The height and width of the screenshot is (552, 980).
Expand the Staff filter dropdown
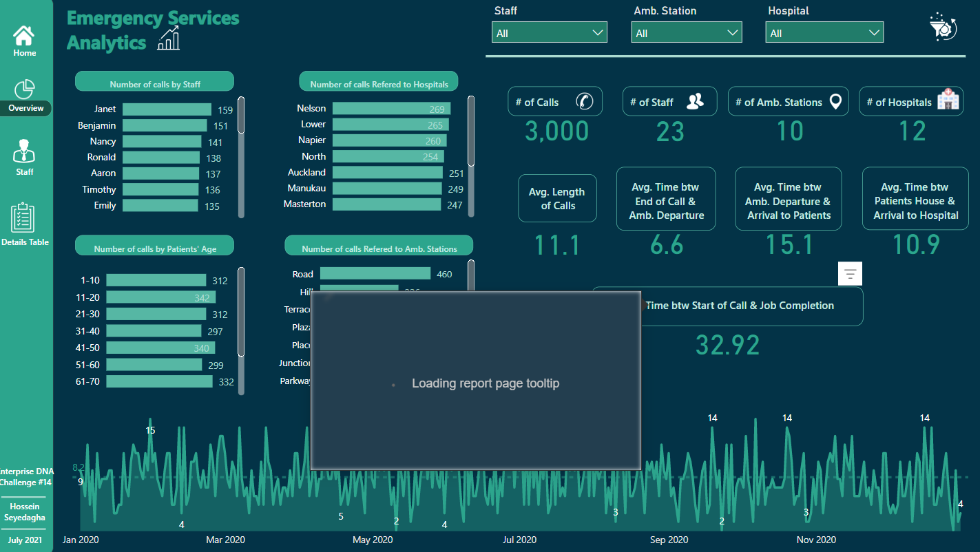coord(549,32)
